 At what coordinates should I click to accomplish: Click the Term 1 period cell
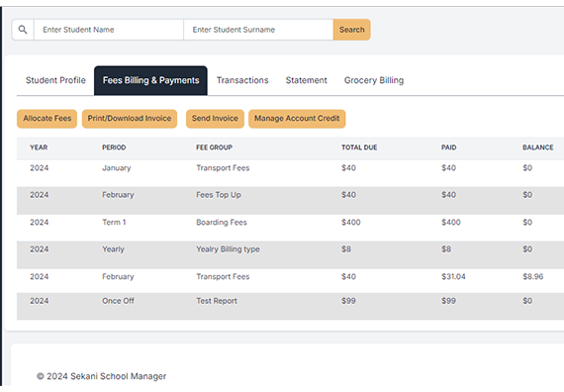(x=114, y=223)
